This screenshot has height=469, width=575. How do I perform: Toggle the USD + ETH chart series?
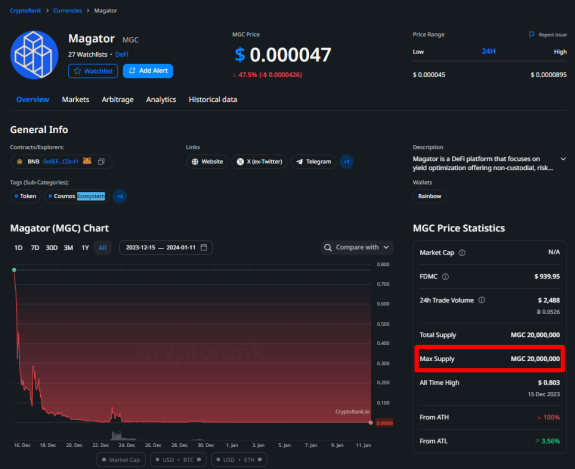239,460
